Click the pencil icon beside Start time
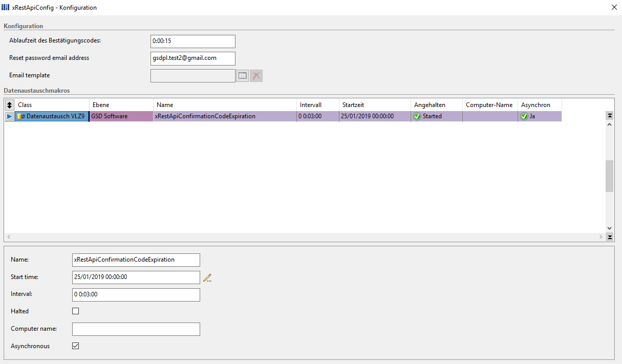The image size is (622, 364). (207, 277)
